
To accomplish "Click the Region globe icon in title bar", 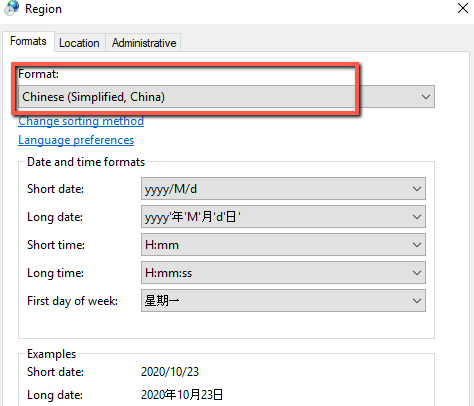I will [x=12, y=8].
